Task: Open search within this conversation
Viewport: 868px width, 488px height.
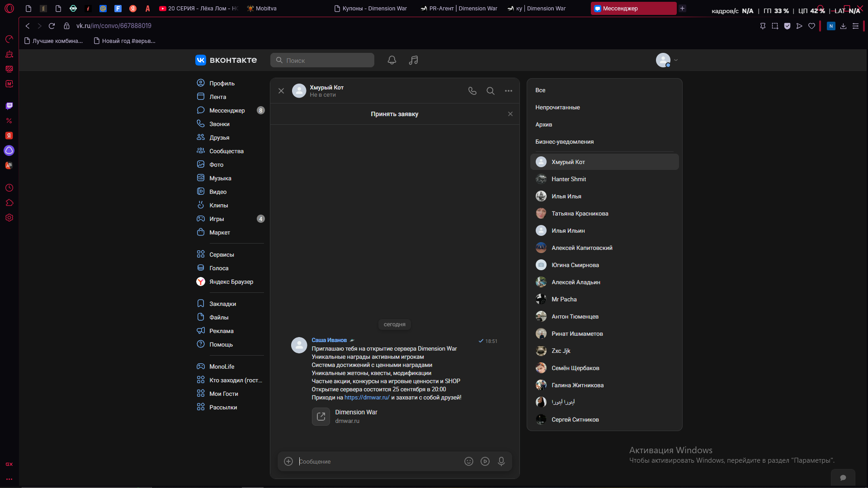Action: (x=491, y=91)
